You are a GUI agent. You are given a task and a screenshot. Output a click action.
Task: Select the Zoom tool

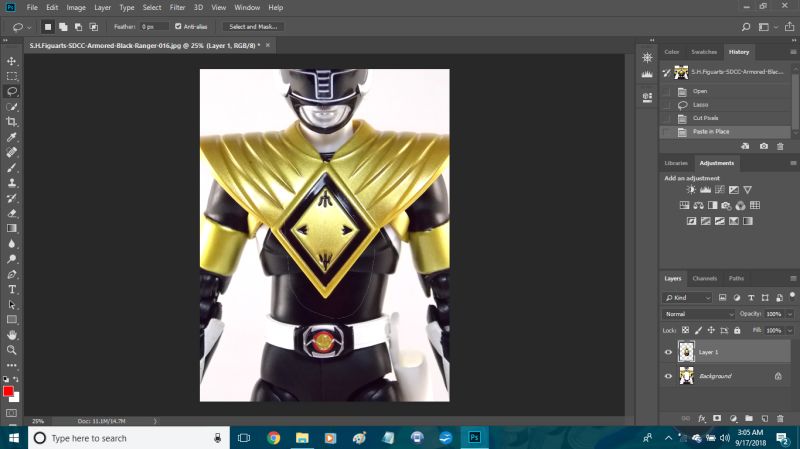pyautogui.click(x=12, y=350)
